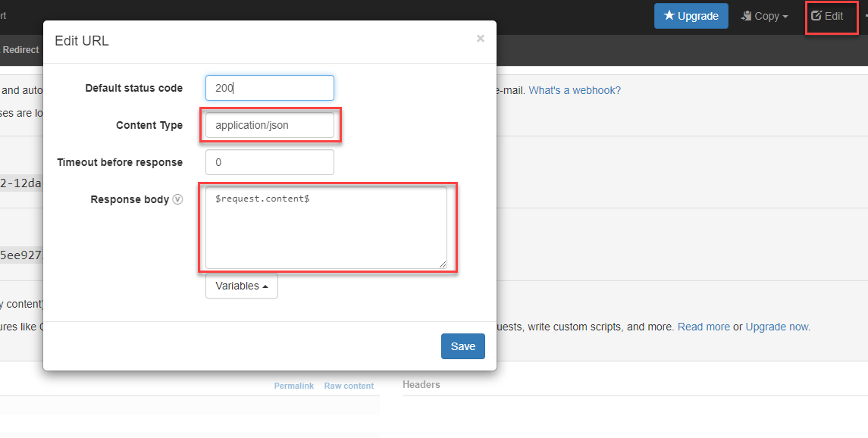868x438 pixels.
Task: Click the Edit URL dialog title
Action: coord(82,41)
